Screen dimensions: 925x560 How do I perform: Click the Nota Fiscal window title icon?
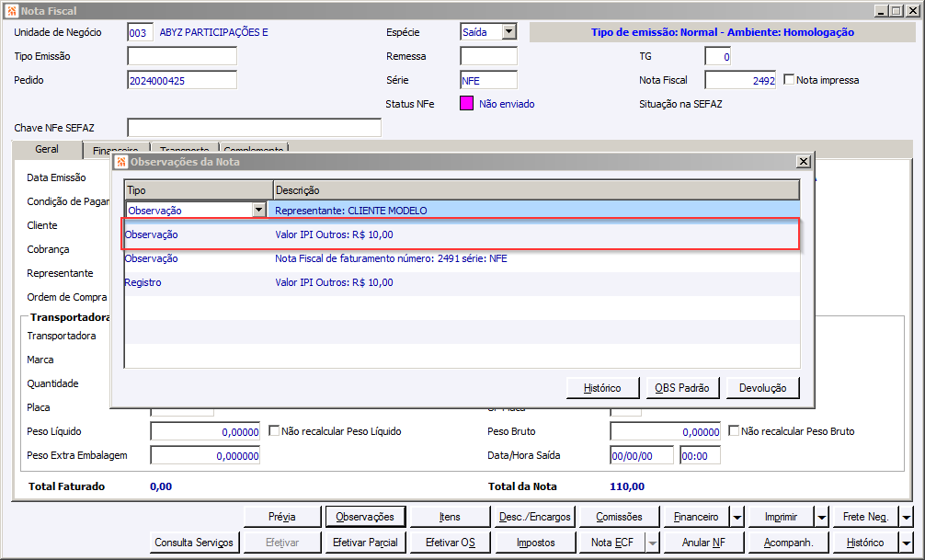11,11
